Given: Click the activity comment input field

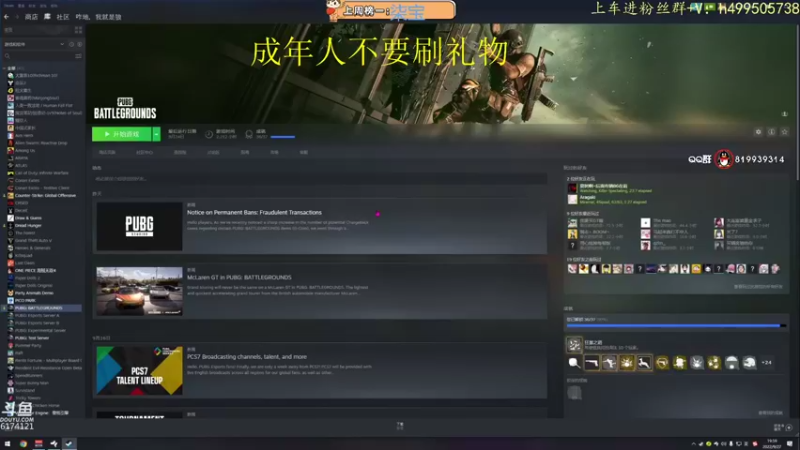Looking at the screenshot, I should tap(320, 179).
